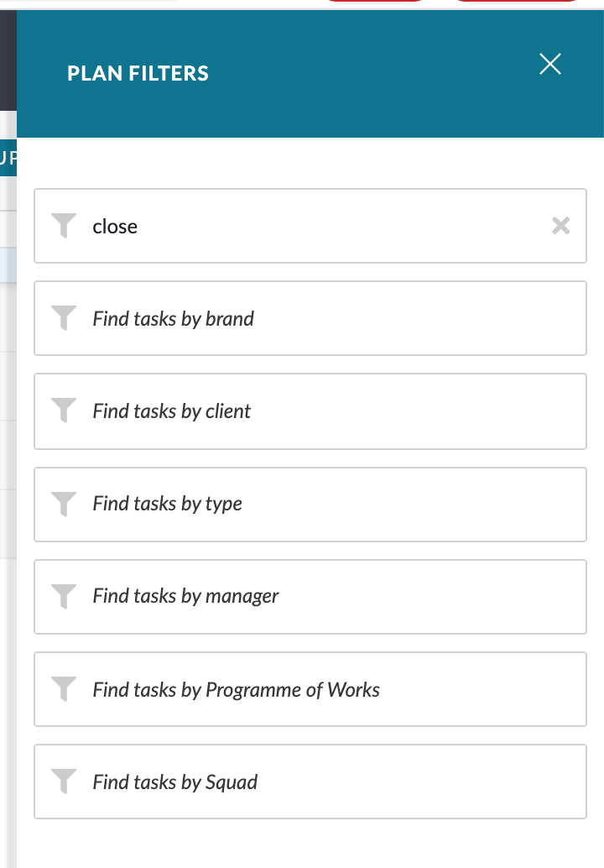Screen dimensions: 604x868
Task: Click the funnel icon for client filter
Action: pyautogui.click(x=64, y=410)
